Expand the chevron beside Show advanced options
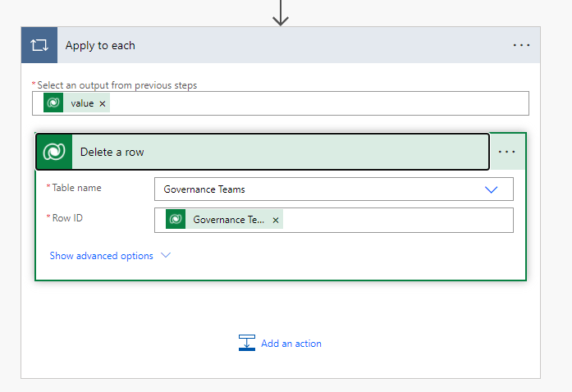 166,256
